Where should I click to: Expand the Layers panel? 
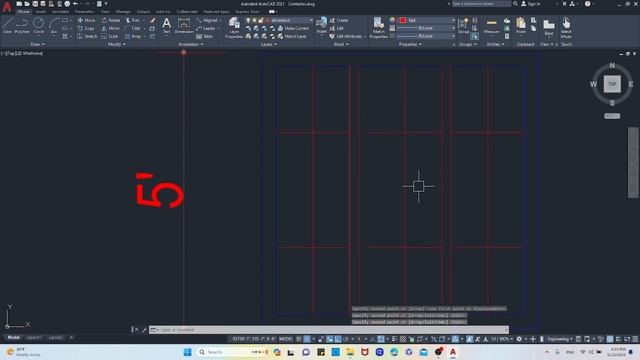(269, 44)
